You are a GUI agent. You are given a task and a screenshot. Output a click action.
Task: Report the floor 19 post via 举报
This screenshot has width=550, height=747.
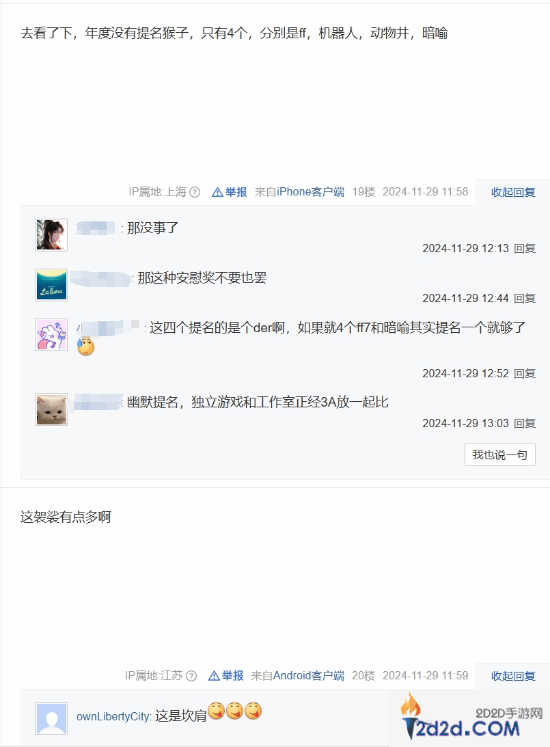(236, 192)
